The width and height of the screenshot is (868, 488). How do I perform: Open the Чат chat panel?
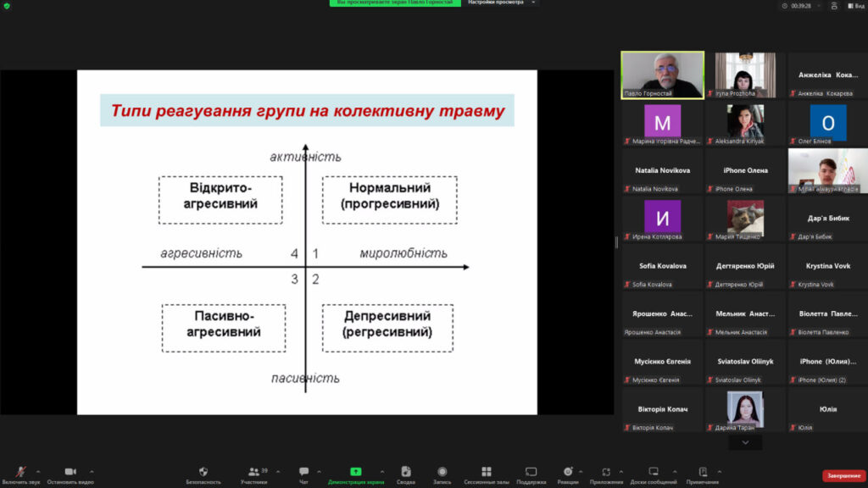click(303, 472)
